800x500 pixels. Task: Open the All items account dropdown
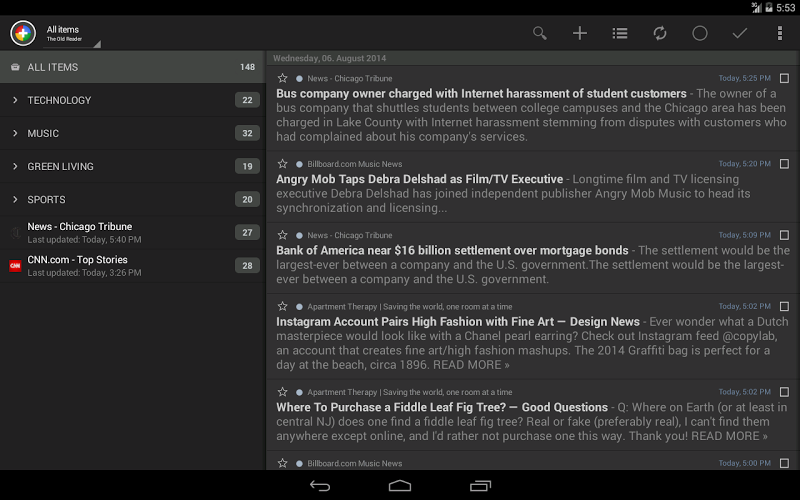click(72, 34)
